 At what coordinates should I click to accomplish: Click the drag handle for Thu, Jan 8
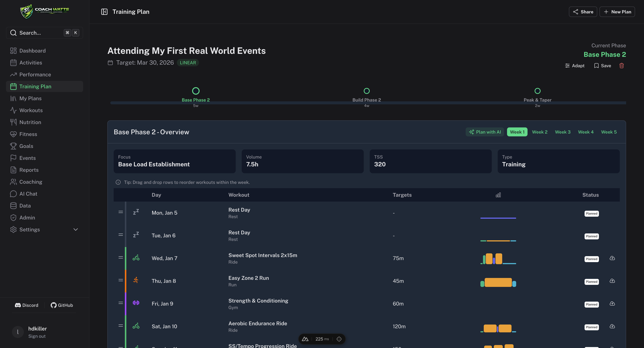pos(121,280)
